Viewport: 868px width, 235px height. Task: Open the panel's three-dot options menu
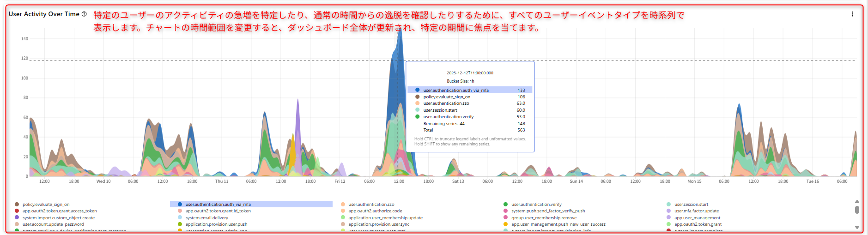852,14
